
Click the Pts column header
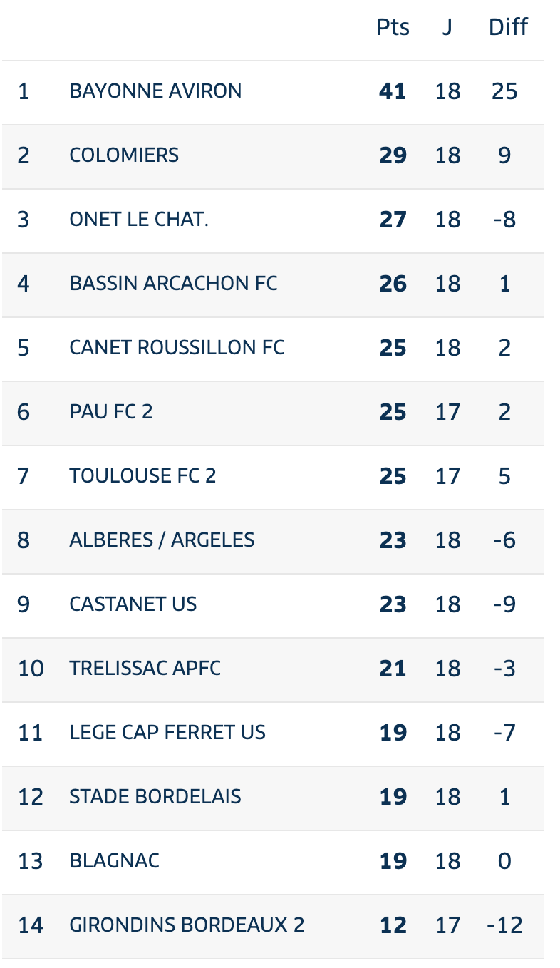[x=393, y=28]
